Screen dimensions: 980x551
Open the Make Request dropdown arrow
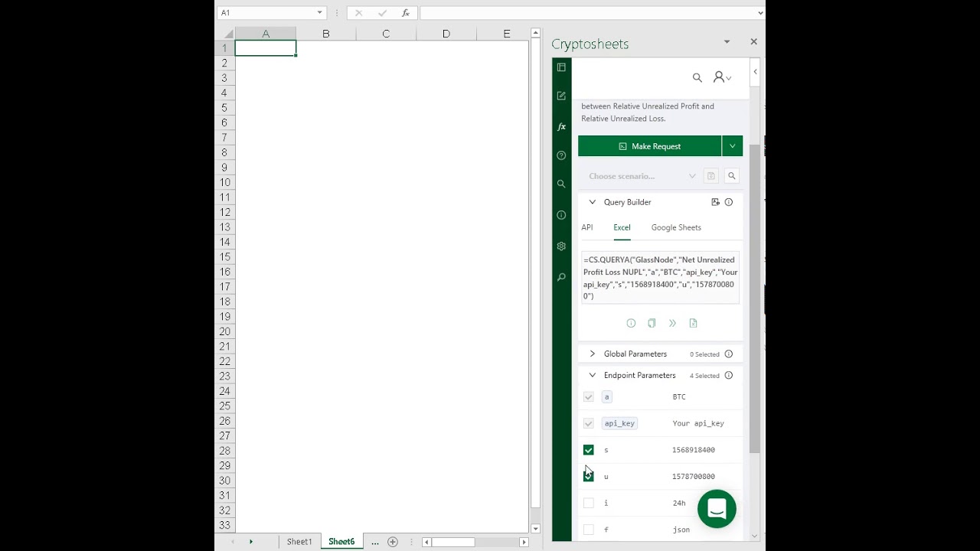[732, 146]
